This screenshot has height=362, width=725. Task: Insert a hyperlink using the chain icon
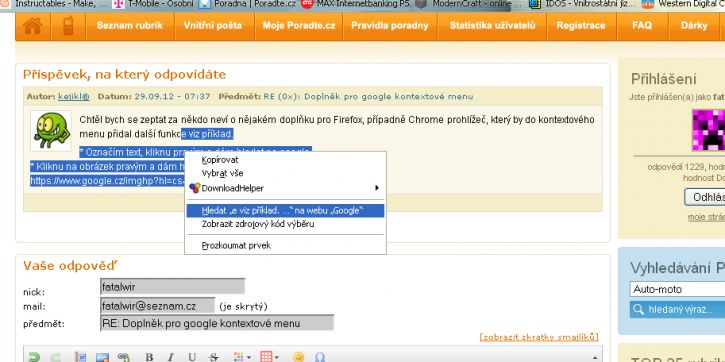[x=123, y=357]
